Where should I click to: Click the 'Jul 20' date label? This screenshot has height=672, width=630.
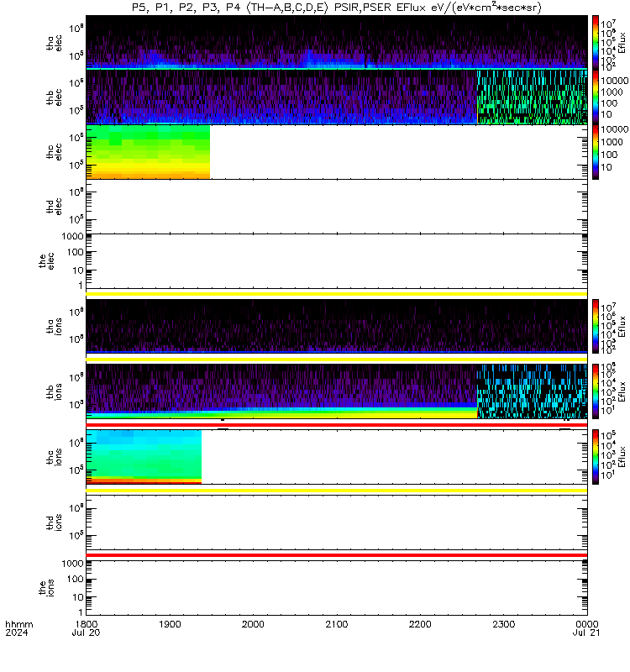(x=87, y=633)
